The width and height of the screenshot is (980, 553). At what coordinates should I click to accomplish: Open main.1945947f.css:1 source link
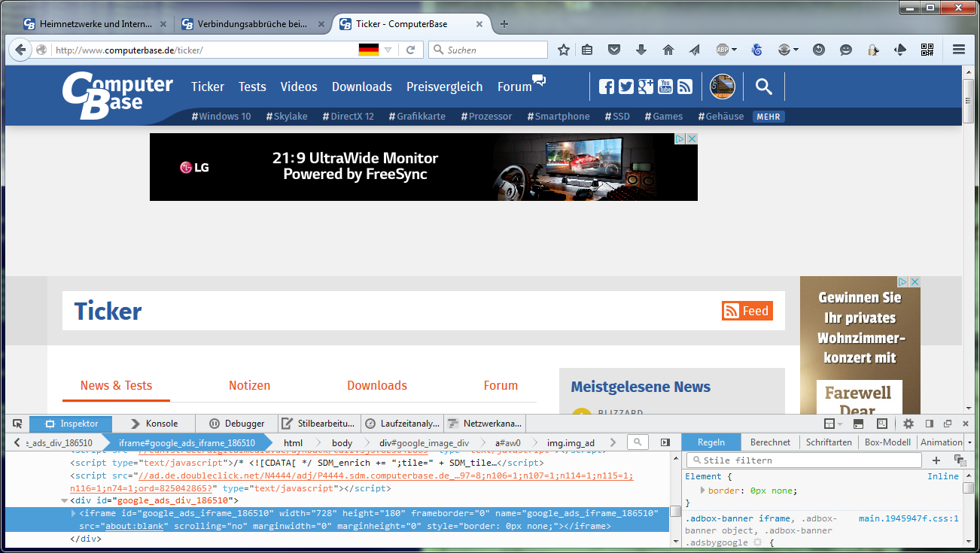(908, 518)
